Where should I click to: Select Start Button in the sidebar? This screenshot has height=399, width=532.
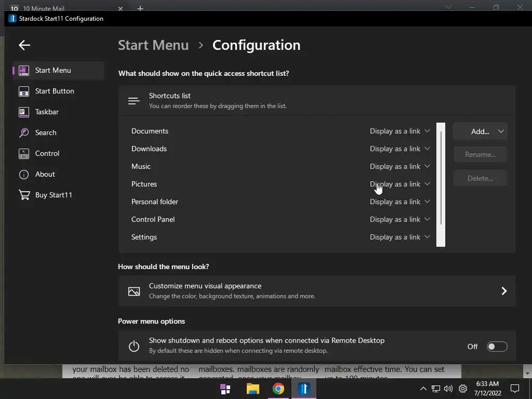click(58, 91)
